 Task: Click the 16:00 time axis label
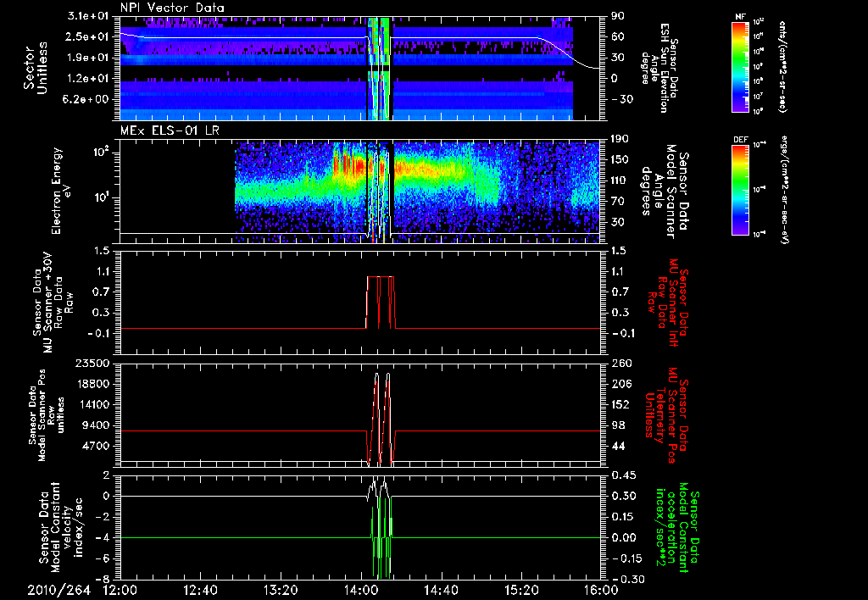pos(601,590)
